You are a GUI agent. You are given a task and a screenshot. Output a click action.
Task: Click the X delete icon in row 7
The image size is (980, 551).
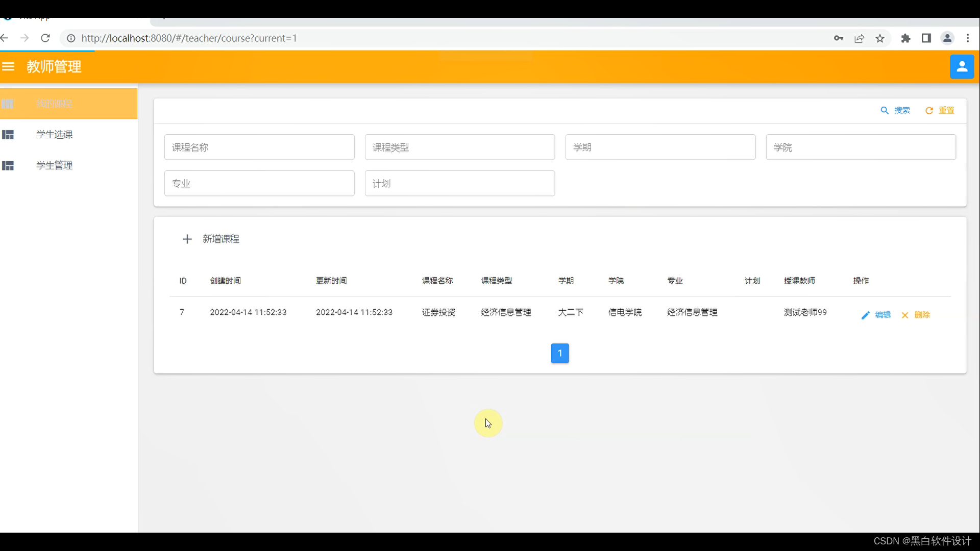[905, 315]
